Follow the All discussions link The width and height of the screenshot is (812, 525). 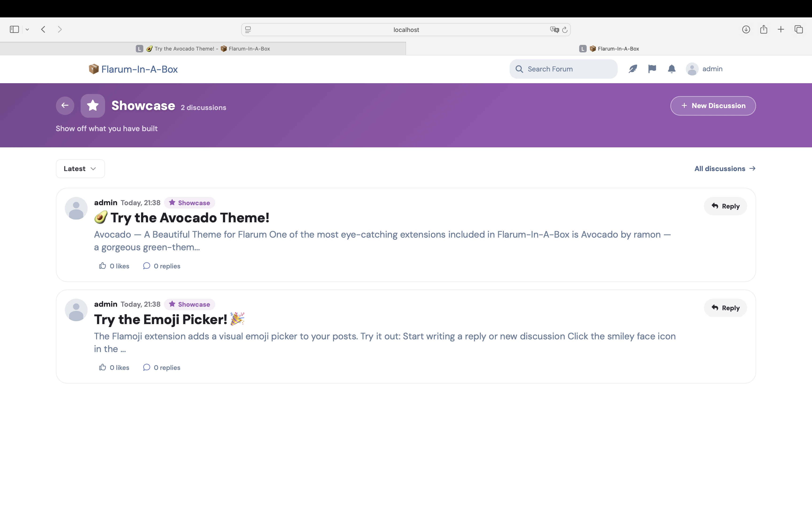(x=725, y=169)
